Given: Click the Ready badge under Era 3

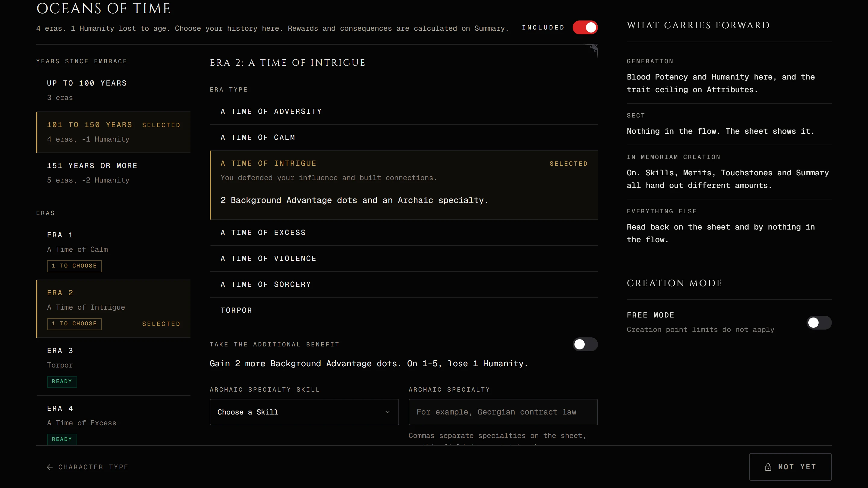Looking at the screenshot, I should [62, 382].
